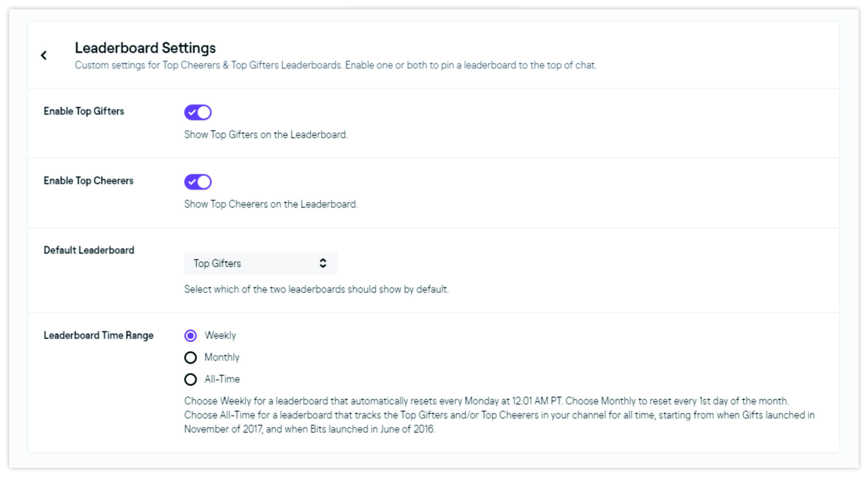The height and width of the screenshot is (477, 868).
Task: Expand the Top Gifters selection menu
Action: 261,263
